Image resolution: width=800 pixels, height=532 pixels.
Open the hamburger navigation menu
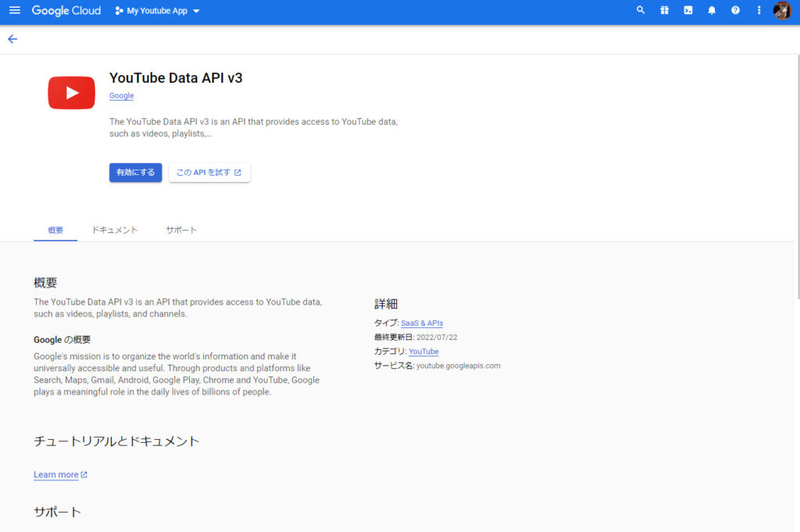[15, 10]
